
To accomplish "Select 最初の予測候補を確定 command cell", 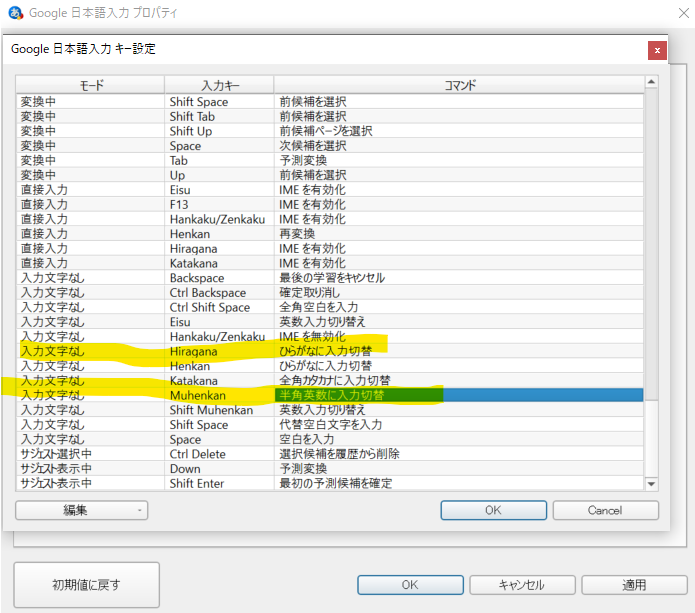I will click(459, 483).
